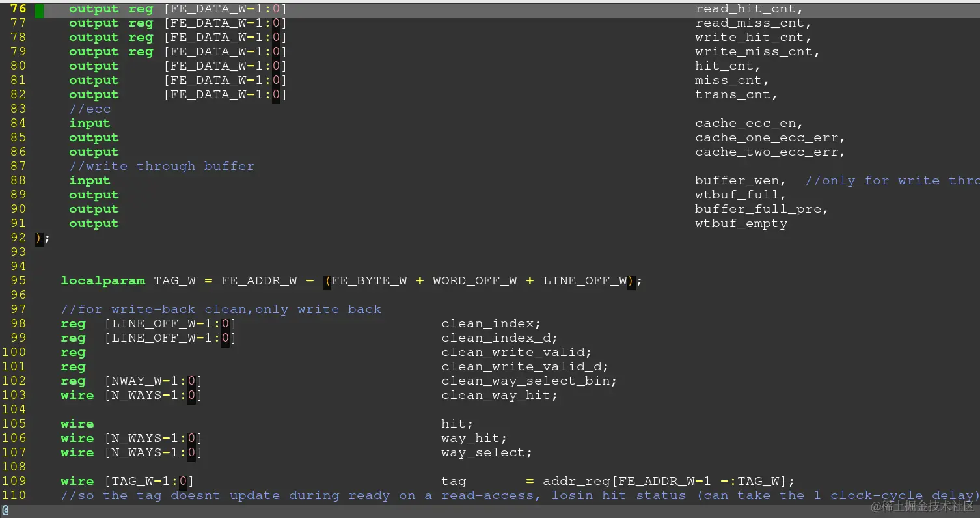Place cursor on cache_ecc_en
This screenshot has width=980, height=518.
(x=746, y=124)
